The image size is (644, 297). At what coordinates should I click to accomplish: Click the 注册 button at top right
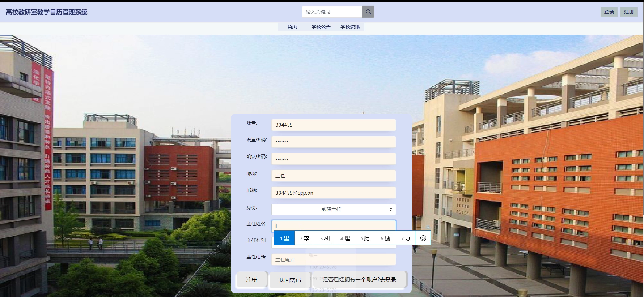coord(629,11)
